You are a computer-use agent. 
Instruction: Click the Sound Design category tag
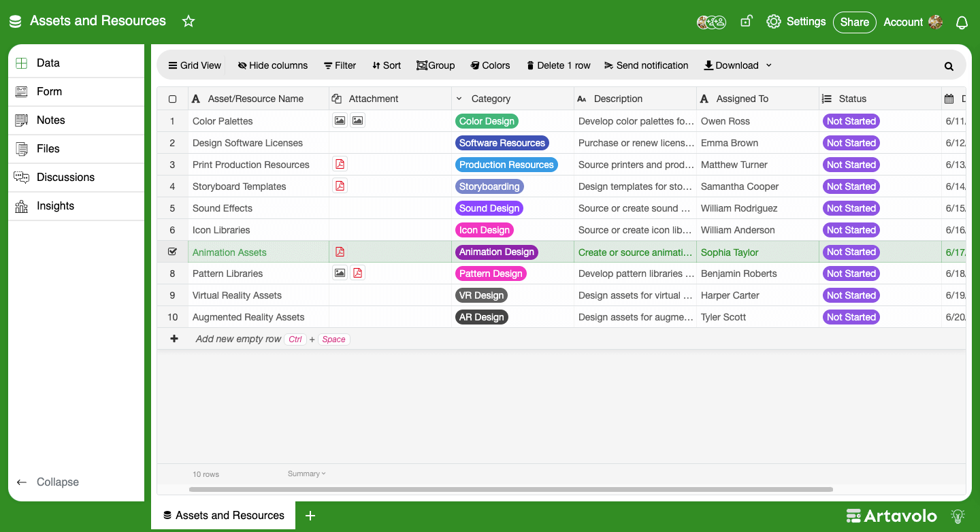click(489, 208)
